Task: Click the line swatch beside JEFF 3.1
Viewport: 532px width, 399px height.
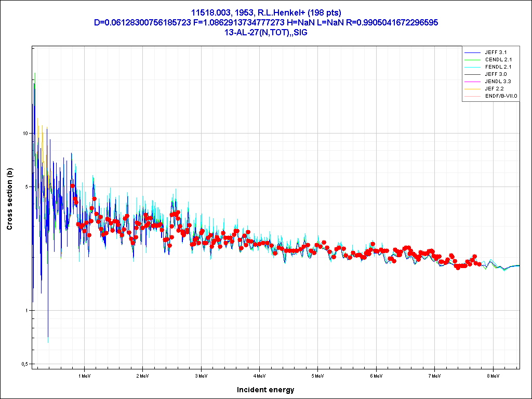Action: [471, 52]
